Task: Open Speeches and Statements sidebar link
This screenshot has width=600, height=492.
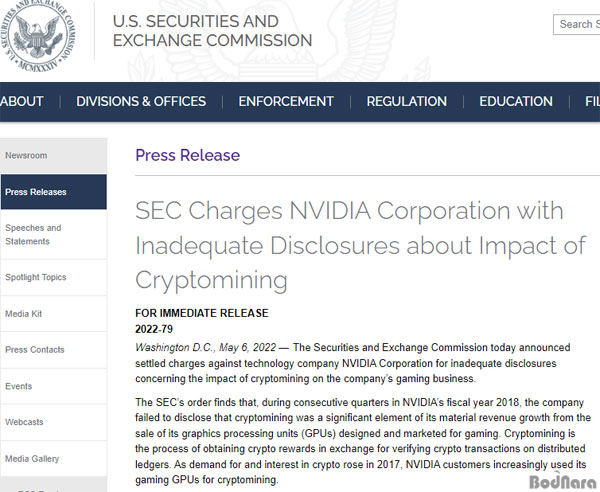Action: pos(54,235)
